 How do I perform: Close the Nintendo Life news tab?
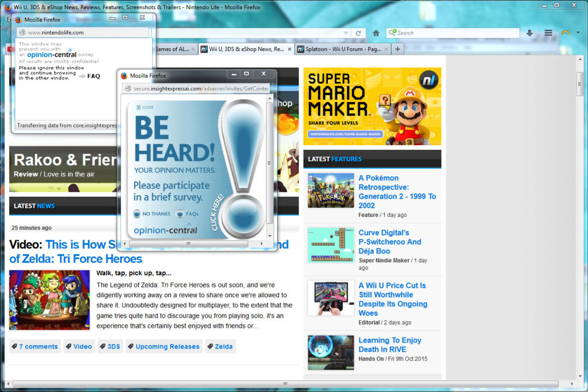point(289,49)
